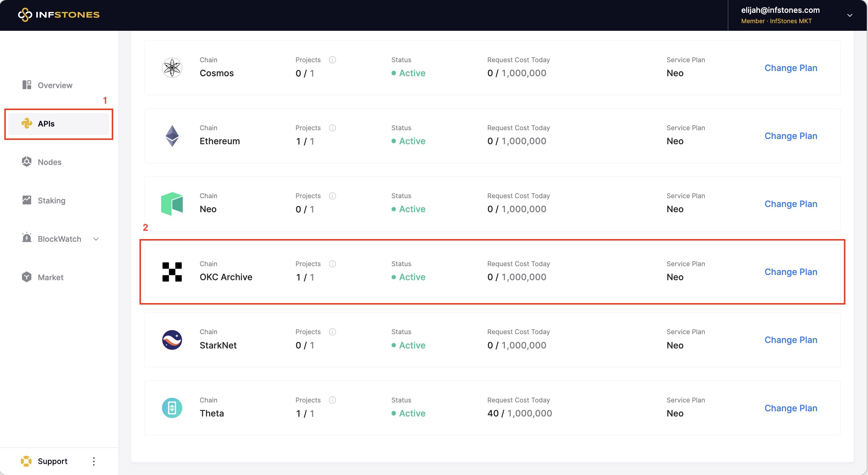Select Staking in the sidebar
This screenshot has width=868, height=475.
click(51, 200)
